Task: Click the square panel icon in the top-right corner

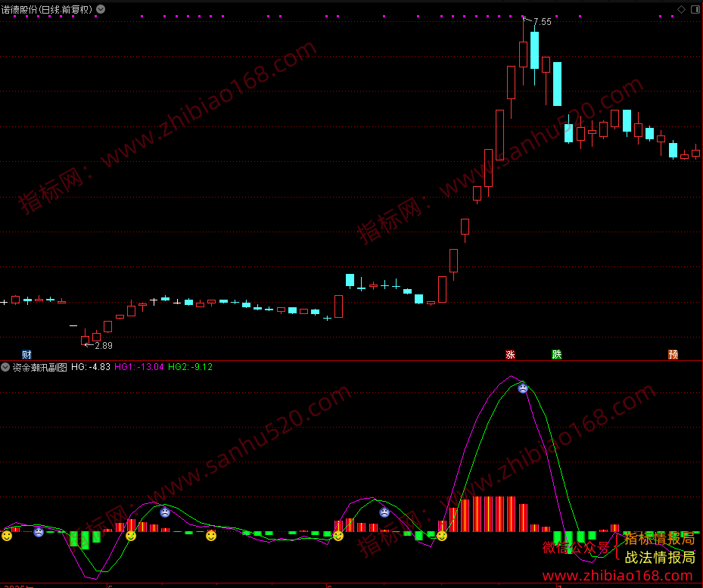Action: click(695, 9)
